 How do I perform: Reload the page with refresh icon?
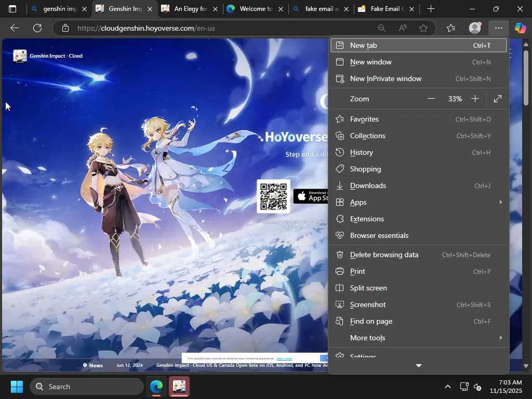coord(37,28)
